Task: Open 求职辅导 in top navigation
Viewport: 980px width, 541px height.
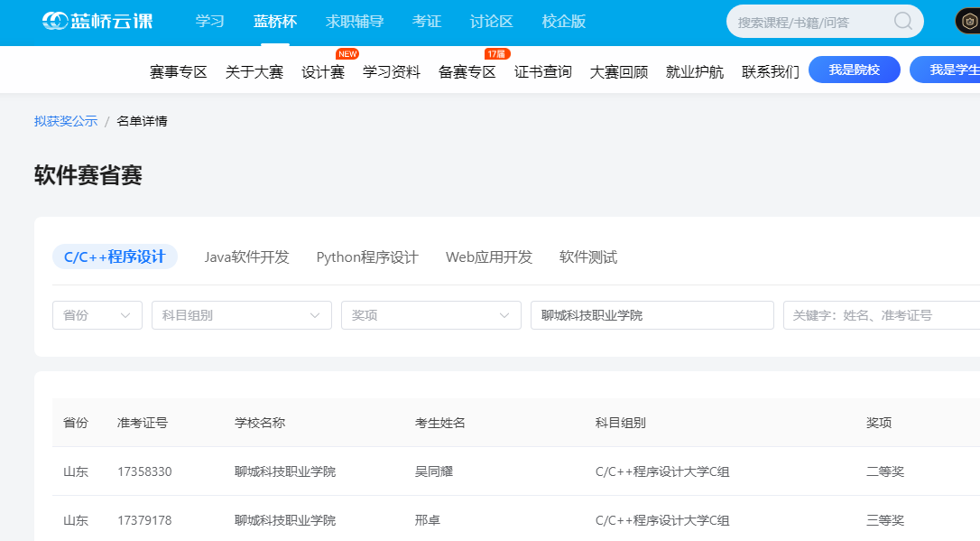Action: pyautogui.click(x=354, y=22)
